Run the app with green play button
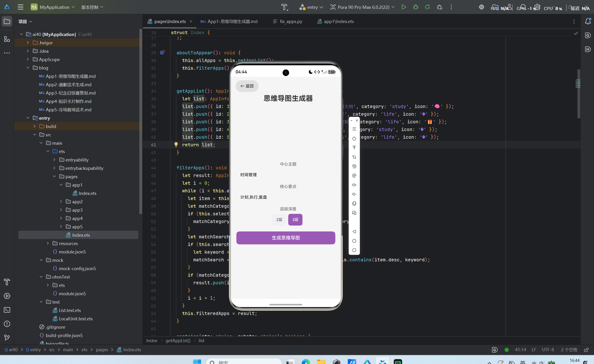The image size is (594, 364). tap(404, 7)
